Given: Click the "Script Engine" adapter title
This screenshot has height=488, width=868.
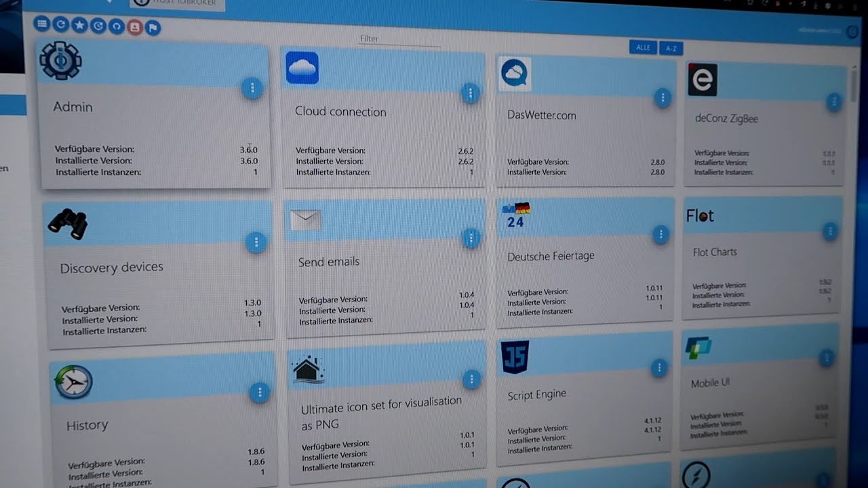Looking at the screenshot, I should pos(536,395).
